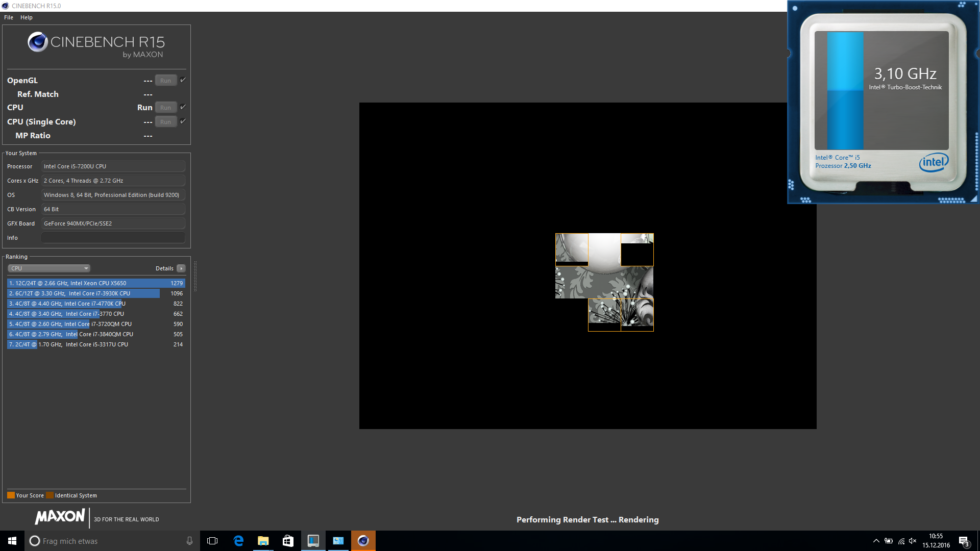Expand ranking Details arrow

[181, 268]
